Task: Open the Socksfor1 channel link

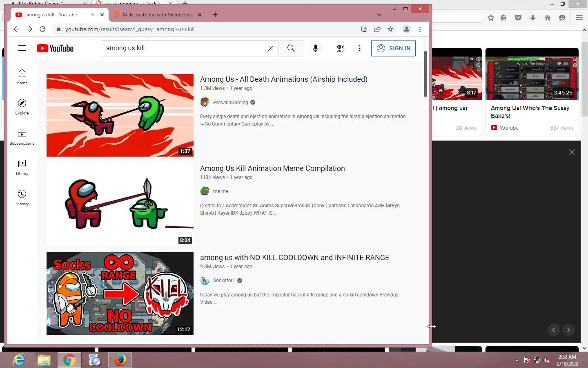Action: pyautogui.click(x=224, y=280)
